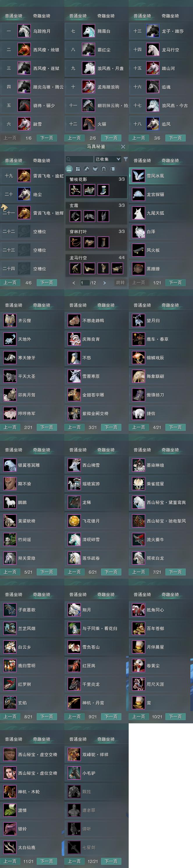Image resolution: width=193 pixels, height=868 pixels.
Task: Click the saddle icon in 繁枝花影 set
Action: pyautogui.click(x=89, y=190)
